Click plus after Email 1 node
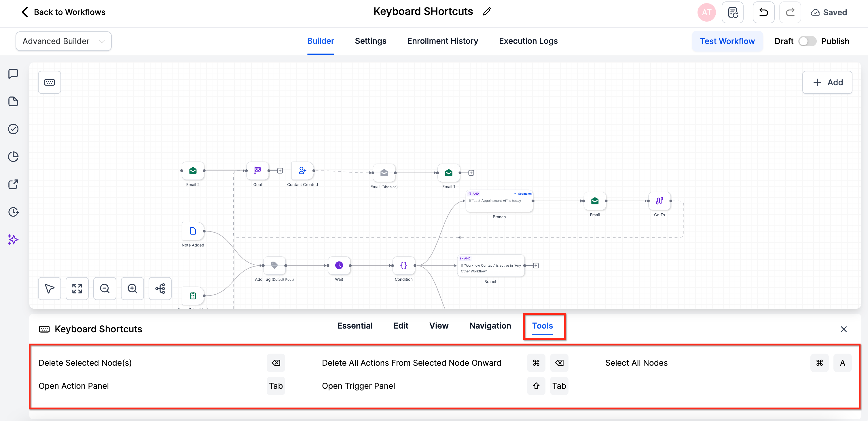This screenshot has height=421, width=868. [471, 173]
